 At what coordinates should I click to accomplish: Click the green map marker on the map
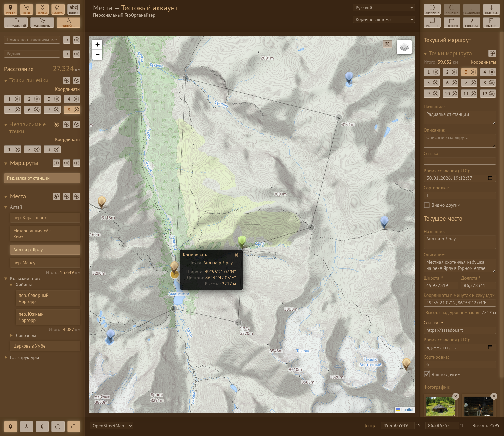click(x=242, y=241)
